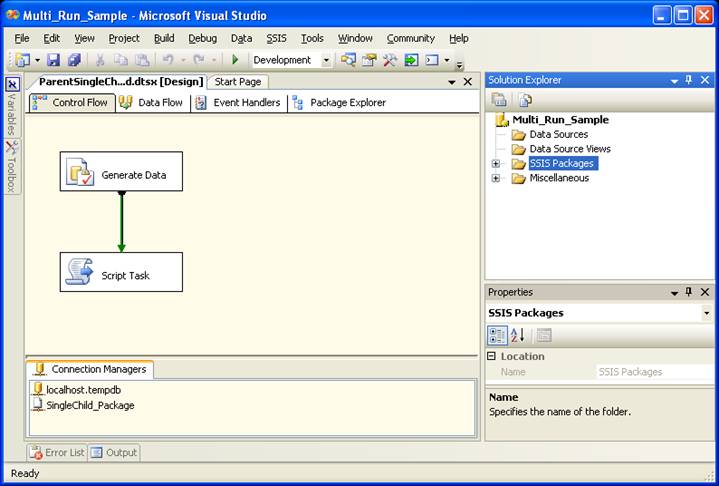This screenshot has width=719, height=486.
Task: Start debugging with the green play icon
Action: click(235, 60)
